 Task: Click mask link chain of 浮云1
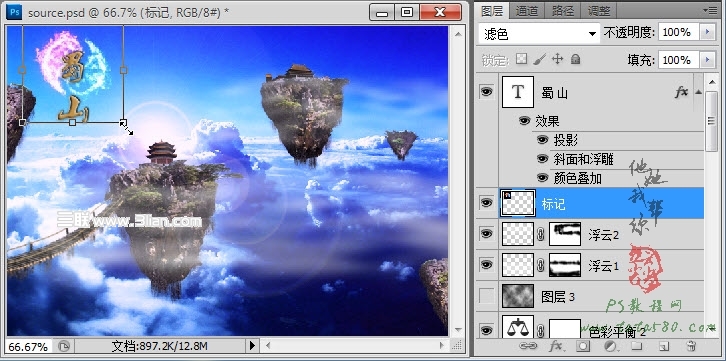click(x=540, y=266)
